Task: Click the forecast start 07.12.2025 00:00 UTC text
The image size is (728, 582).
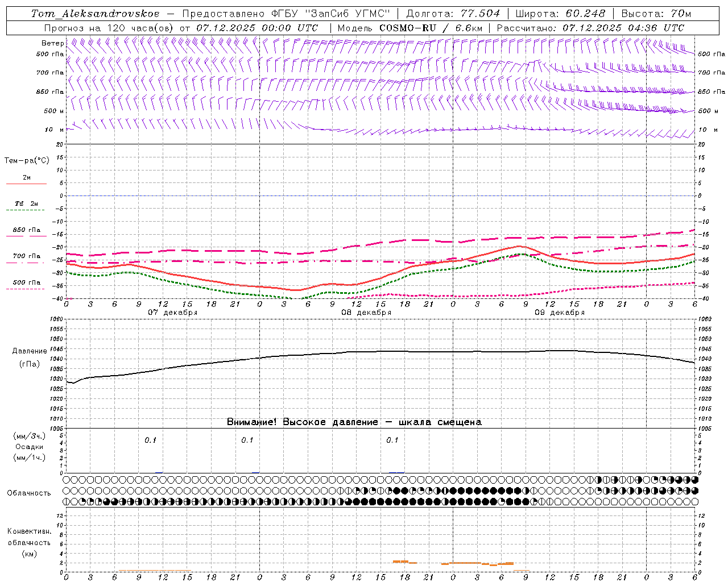Action: (257, 28)
